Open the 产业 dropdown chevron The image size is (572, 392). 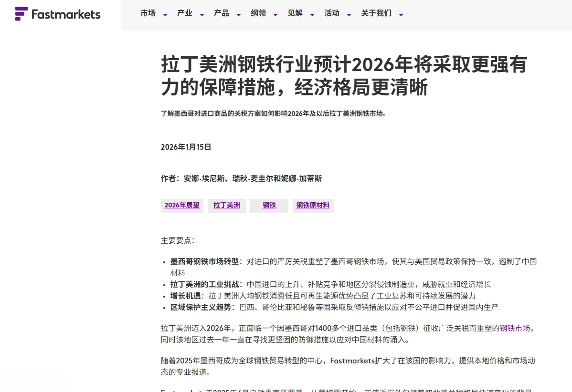click(x=201, y=15)
